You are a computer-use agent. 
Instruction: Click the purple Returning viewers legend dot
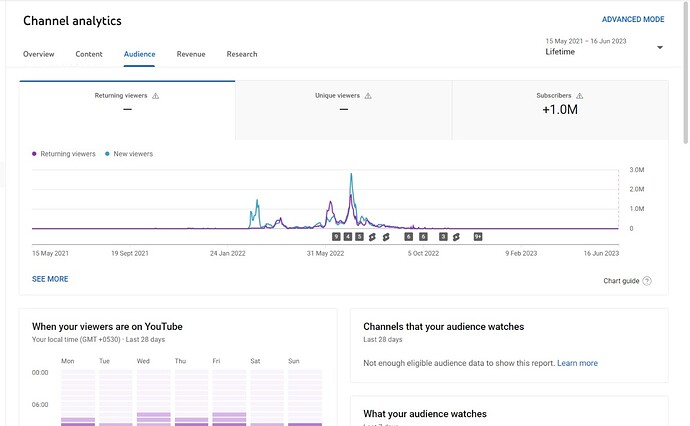(x=34, y=154)
